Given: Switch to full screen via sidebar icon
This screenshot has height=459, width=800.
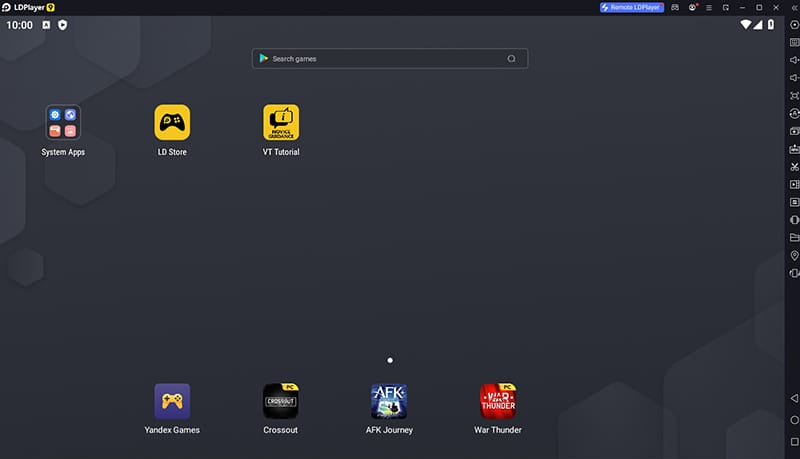Looking at the screenshot, I should pyautogui.click(x=794, y=96).
